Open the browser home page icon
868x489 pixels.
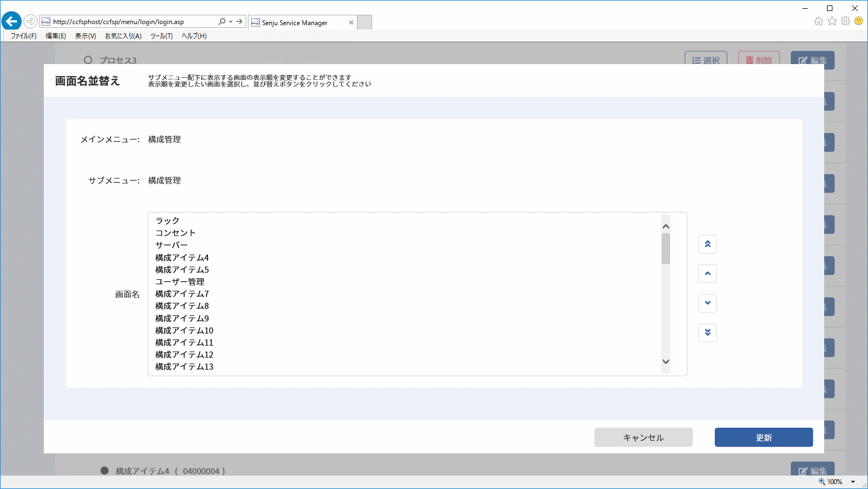point(819,21)
